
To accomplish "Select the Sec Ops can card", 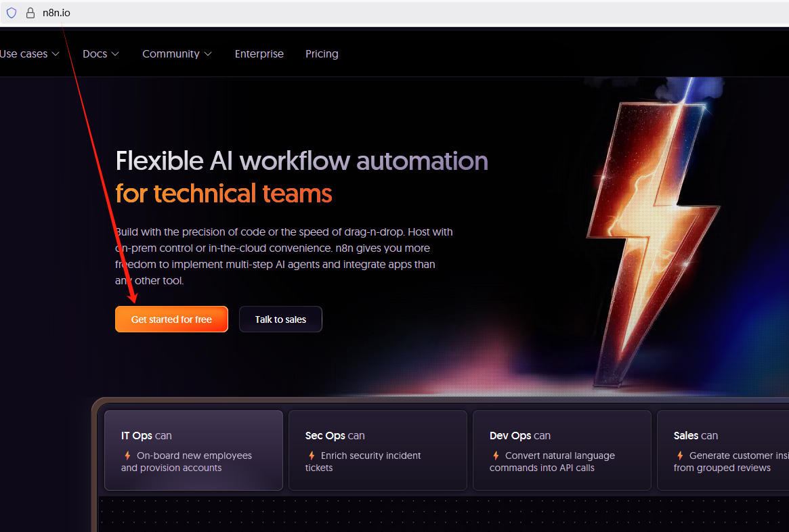I will (378, 450).
